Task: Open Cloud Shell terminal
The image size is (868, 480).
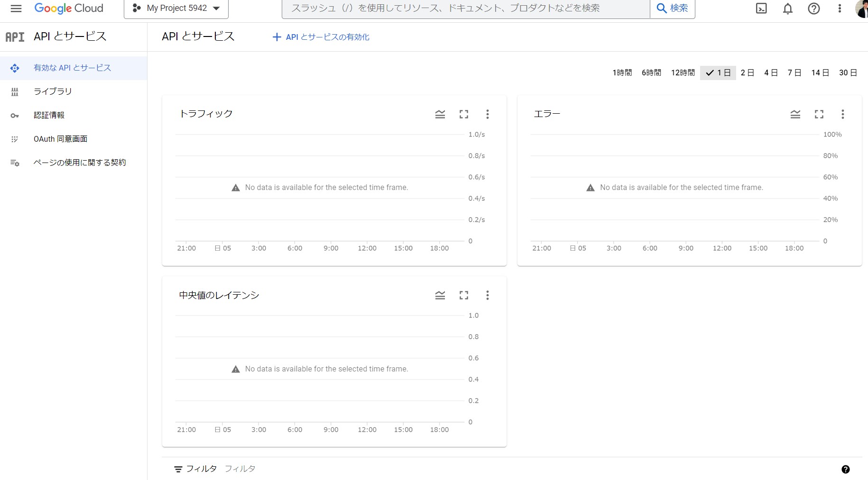Action: click(761, 8)
